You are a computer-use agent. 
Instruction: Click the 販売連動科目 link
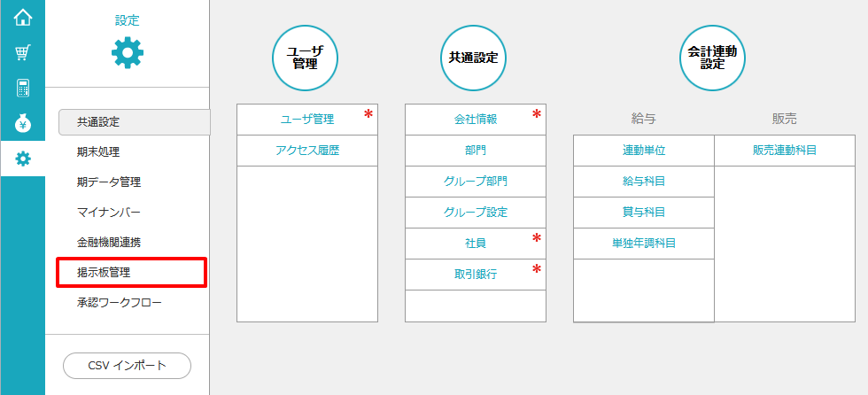(785, 151)
